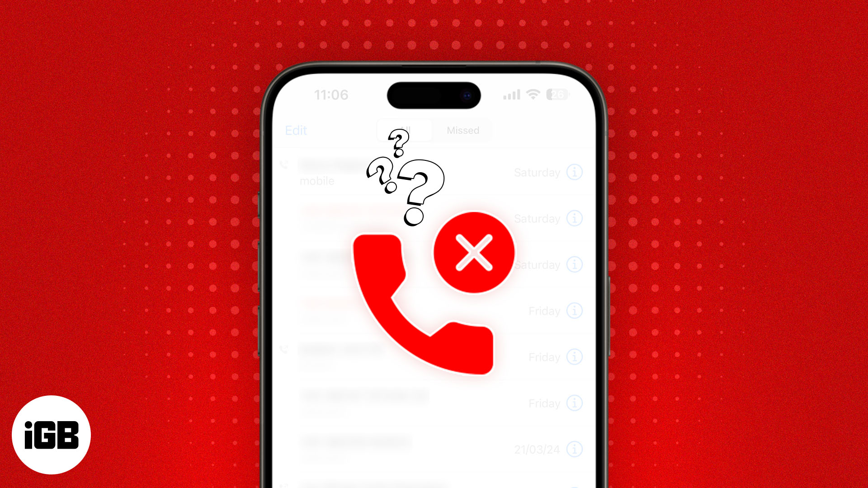Viewport: 868px width, 488px height.
Task: Open info for first Friday call
Action: click(576, 311)
